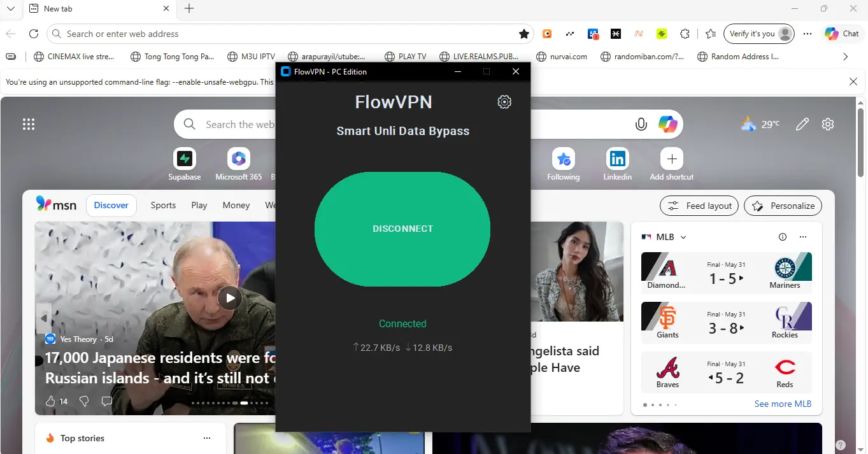This screenshot has height=454, width=868.
Task: Click Add shortcut plus tile
Action: pos(672,164)
